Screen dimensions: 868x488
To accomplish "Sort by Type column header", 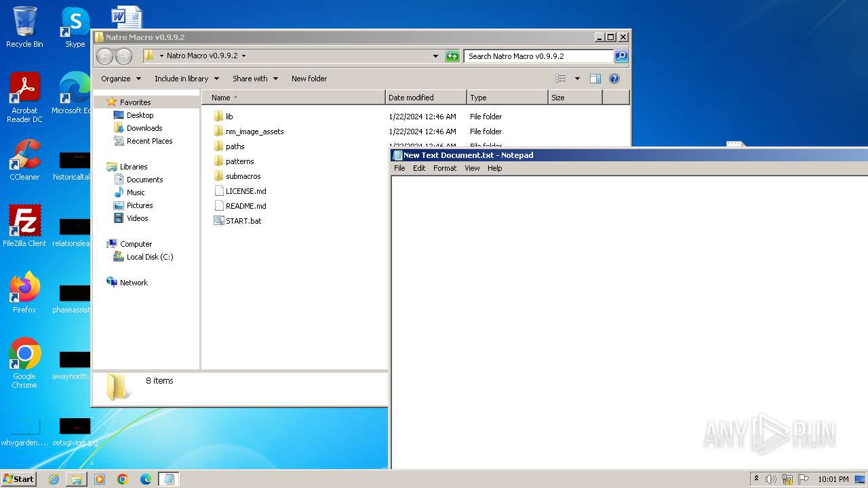I will click(x=507, y=98).
